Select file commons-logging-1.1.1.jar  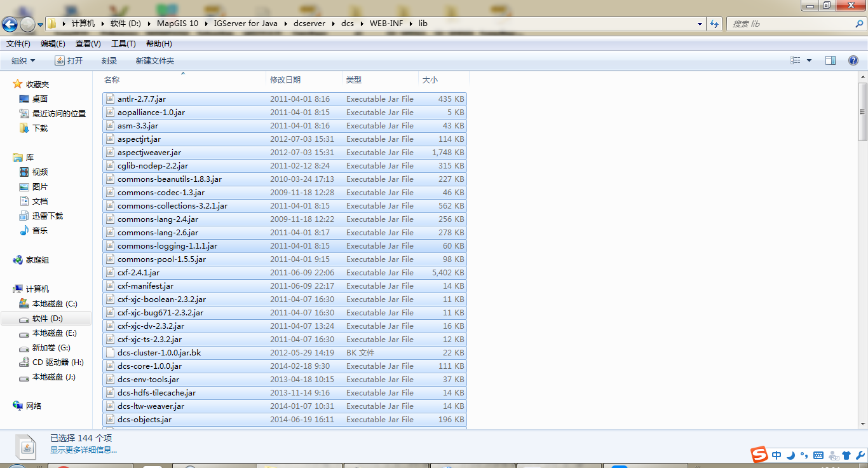pos(284,245)
